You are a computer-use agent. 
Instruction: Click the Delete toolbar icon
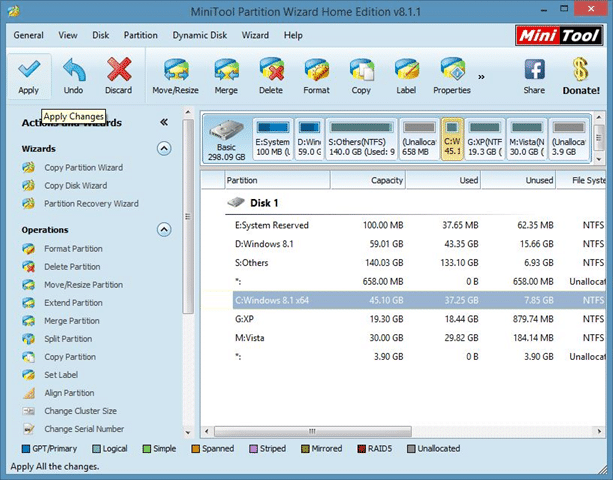click(271, 70)
